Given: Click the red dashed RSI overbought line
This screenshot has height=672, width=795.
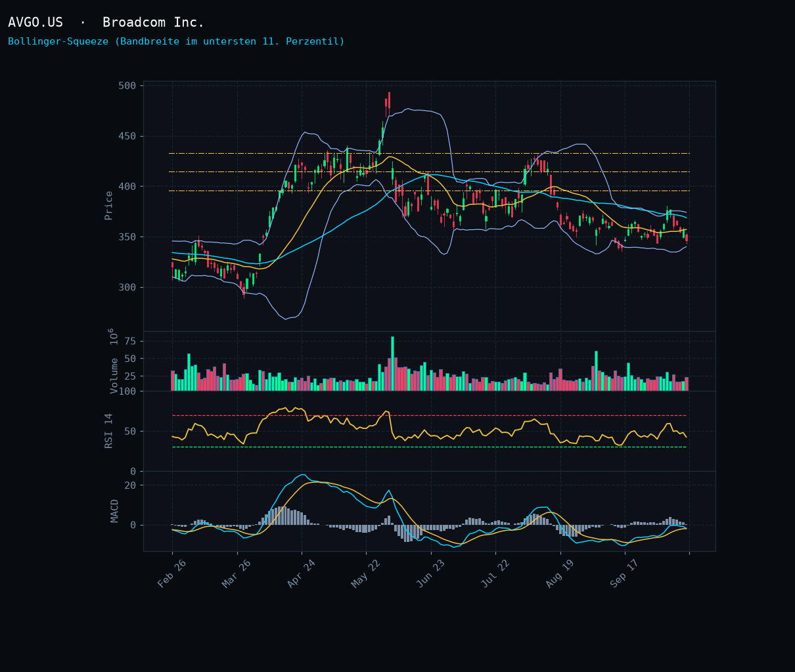Looking at the screenshot, I should 429,416.
